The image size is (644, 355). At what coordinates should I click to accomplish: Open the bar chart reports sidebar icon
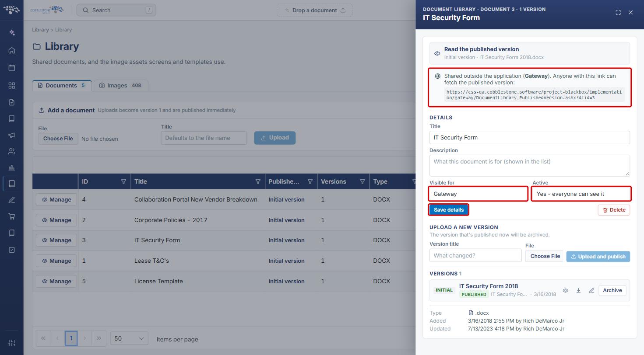tap(12, 168)
